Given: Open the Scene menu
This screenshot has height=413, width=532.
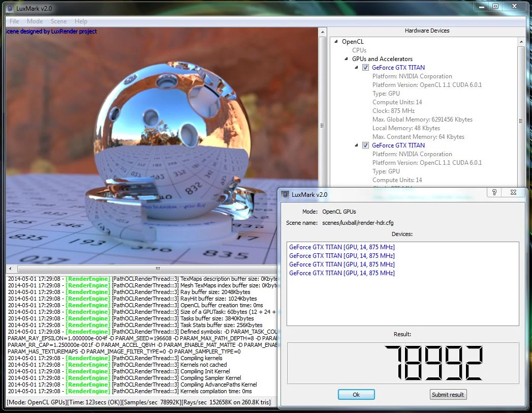Looking at the screenshot, I should (x=59, y=21).
